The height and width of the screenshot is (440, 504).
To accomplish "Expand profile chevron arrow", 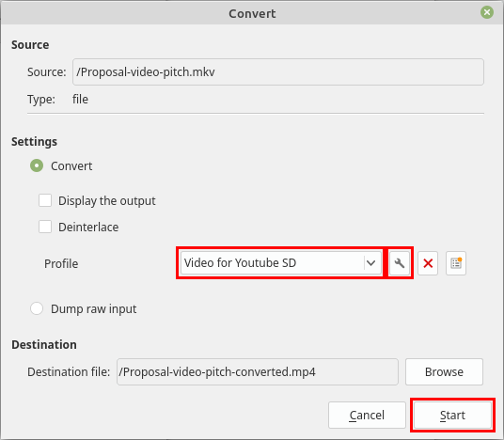I will [370, 263].
